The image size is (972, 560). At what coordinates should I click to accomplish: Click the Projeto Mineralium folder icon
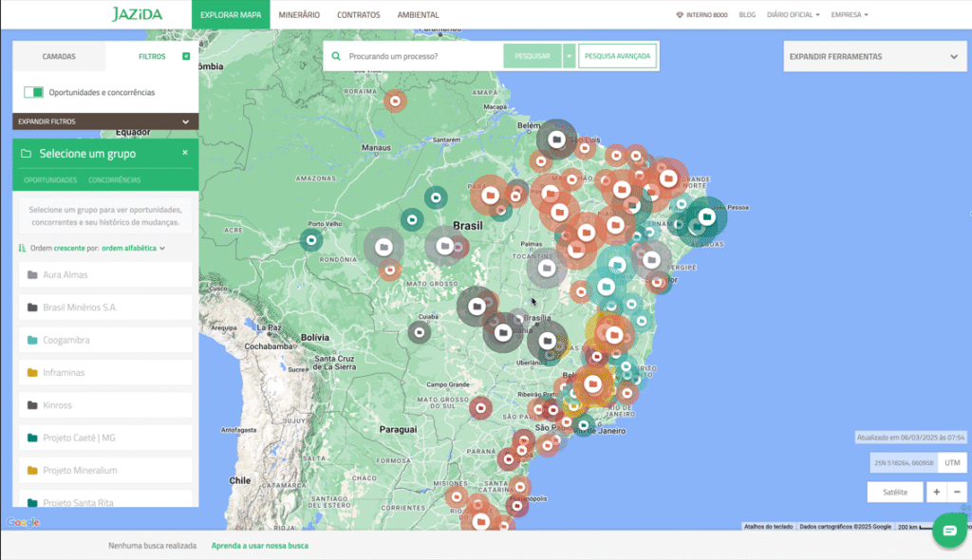tap(32, 470)
